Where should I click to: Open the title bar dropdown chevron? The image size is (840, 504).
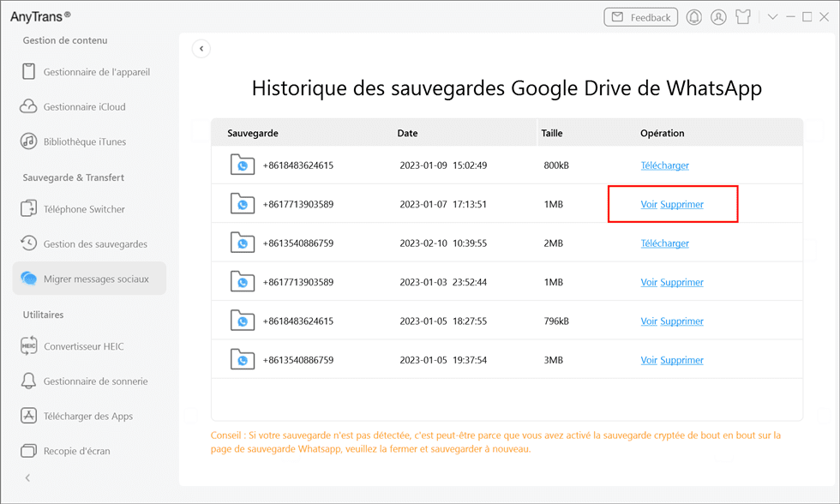[772, 17]
